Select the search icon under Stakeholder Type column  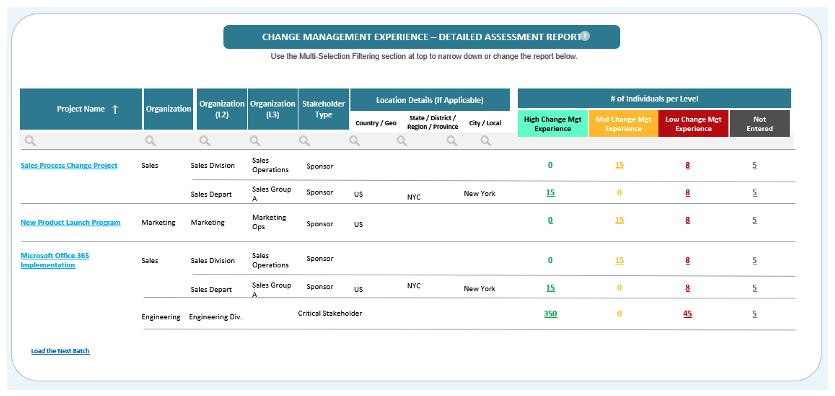[x=304, y=141]
